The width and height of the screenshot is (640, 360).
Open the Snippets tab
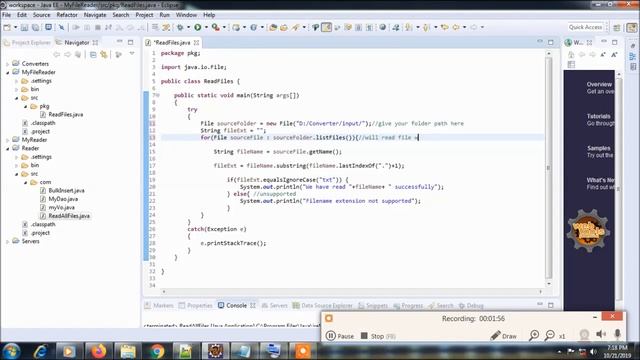point(373,305)
